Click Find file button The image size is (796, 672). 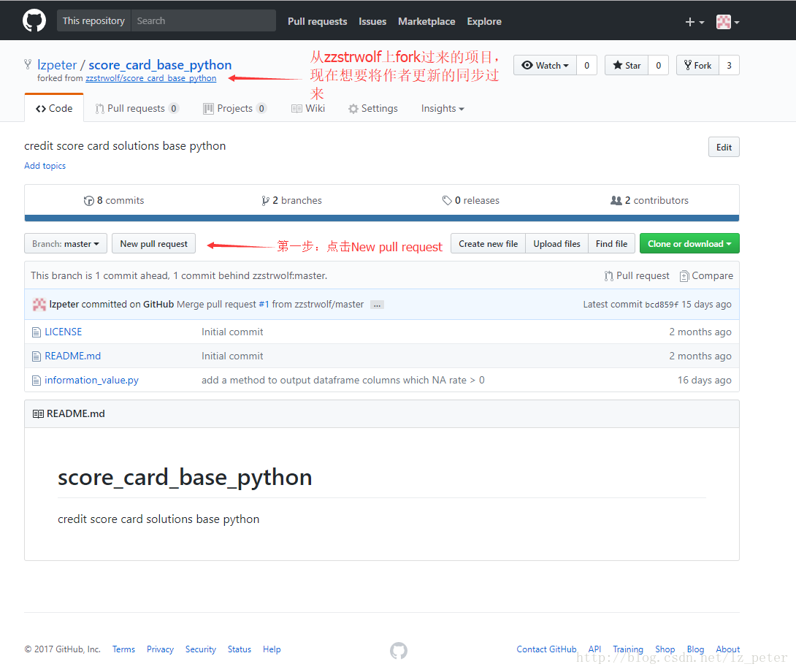612,243
